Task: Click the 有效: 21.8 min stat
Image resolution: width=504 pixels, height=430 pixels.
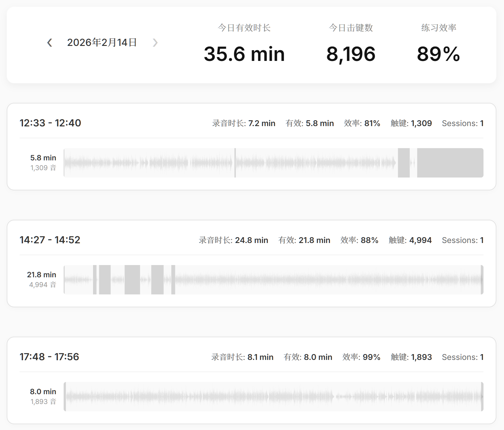Action: (x=304, y=240)
